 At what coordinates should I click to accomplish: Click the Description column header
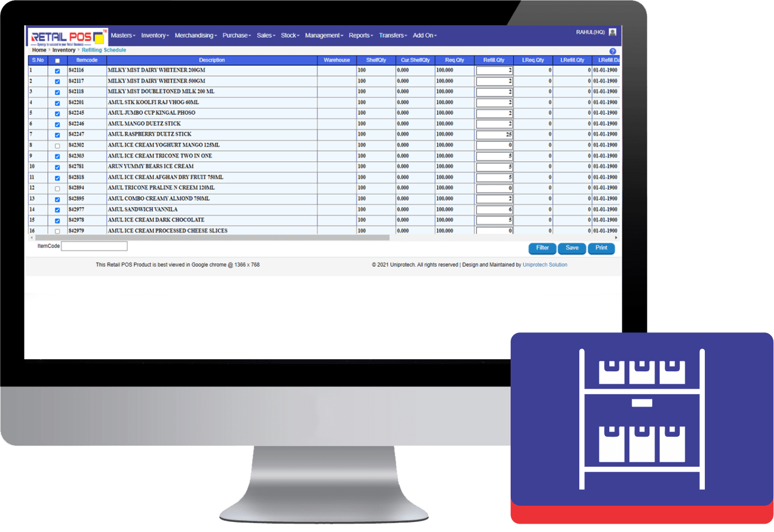pos(212,60)
